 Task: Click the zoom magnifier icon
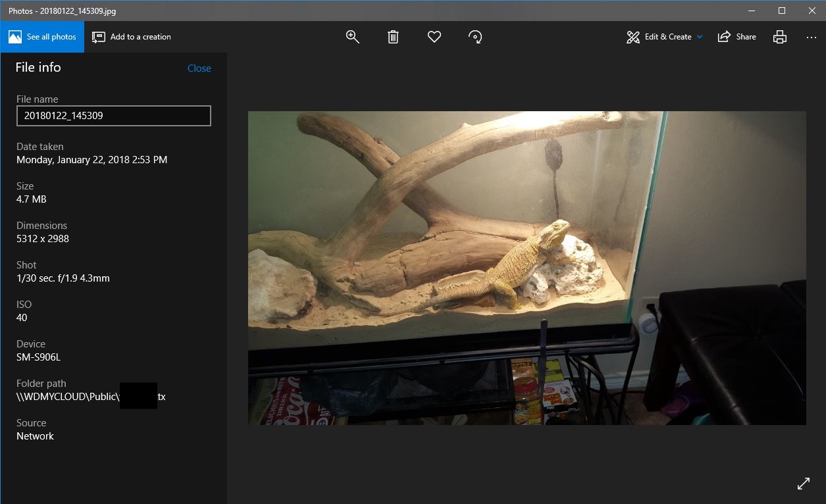tap(352, 37)
